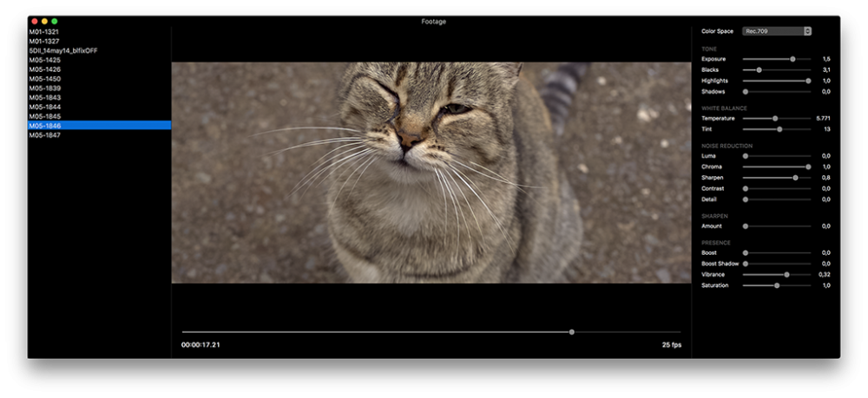Click the Blacks slider handle
868x398 pixels.
[759, 70]
